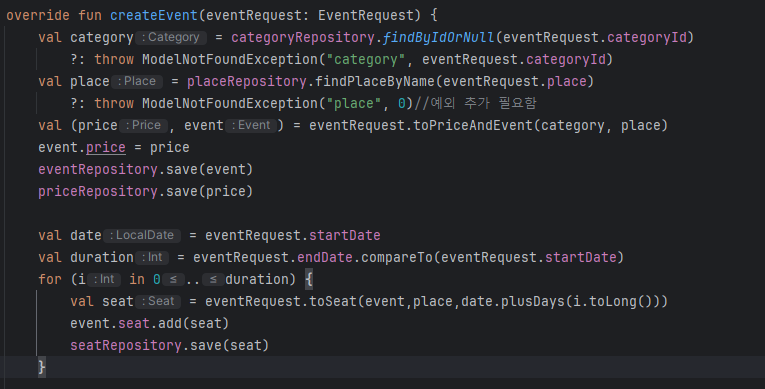Click the toPriceAndEvent method call
The width and height of the screenshot is (765, 389).
(x=473, y=125)
